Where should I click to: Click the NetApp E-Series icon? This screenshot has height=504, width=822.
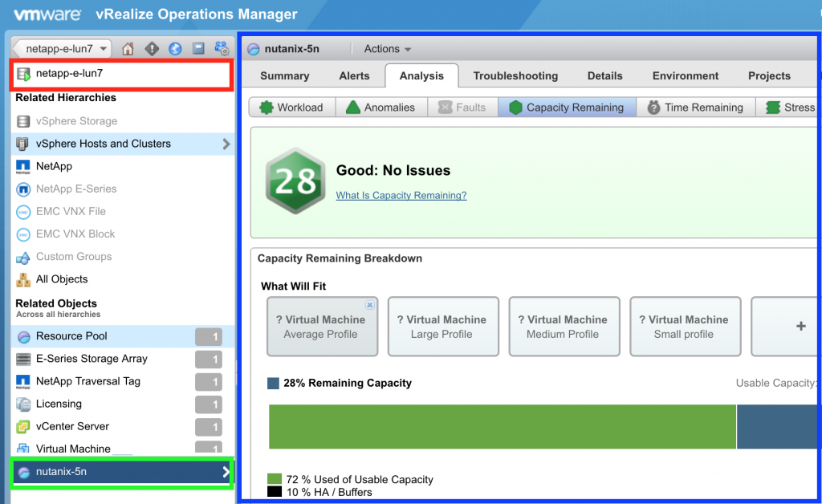pos(23,189)
